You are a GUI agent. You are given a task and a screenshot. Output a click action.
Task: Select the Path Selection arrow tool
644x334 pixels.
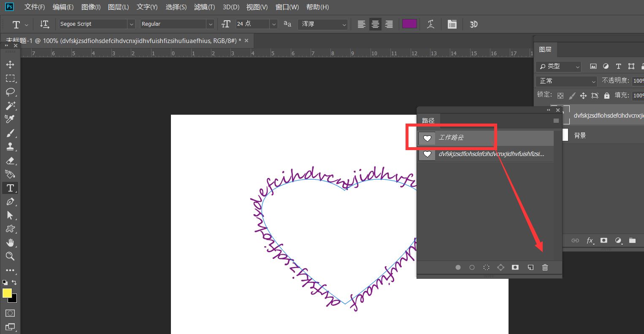coord(10,215)
